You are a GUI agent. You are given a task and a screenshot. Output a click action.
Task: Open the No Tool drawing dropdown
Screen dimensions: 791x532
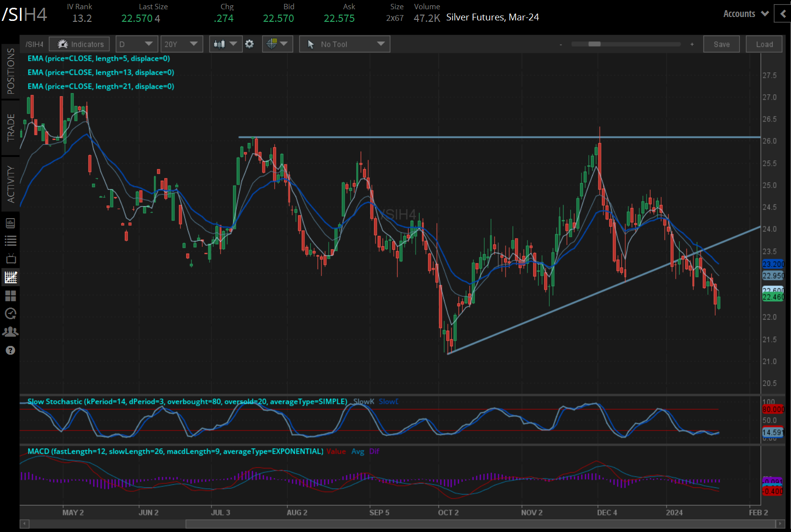[345, 44]
